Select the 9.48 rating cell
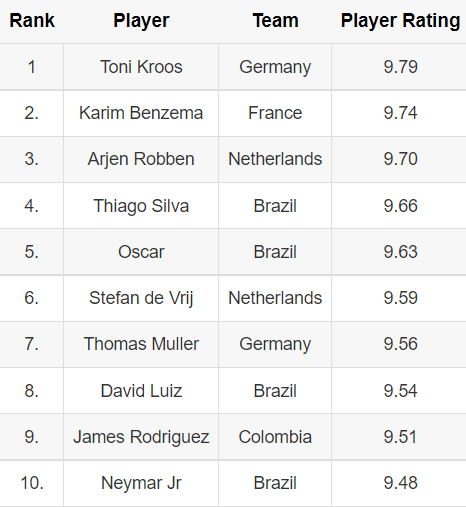 point(400,483)
